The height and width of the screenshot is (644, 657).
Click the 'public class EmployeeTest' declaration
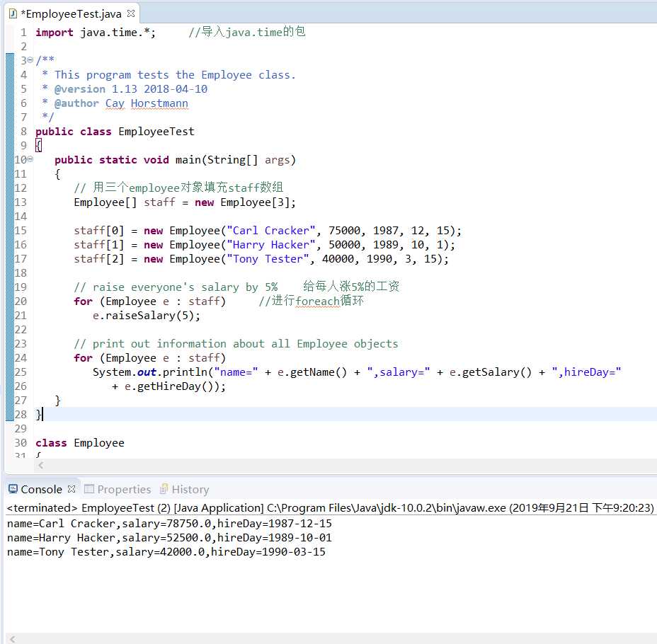(x=115, y=132)
